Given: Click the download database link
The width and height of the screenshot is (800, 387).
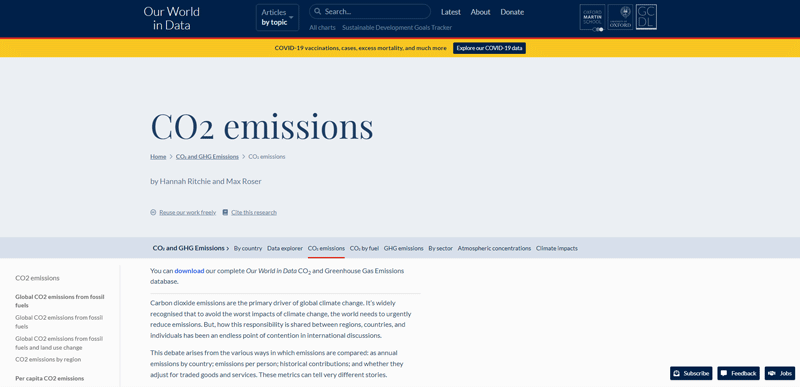Looking at the screenshot, I should [x=189, y=271].
